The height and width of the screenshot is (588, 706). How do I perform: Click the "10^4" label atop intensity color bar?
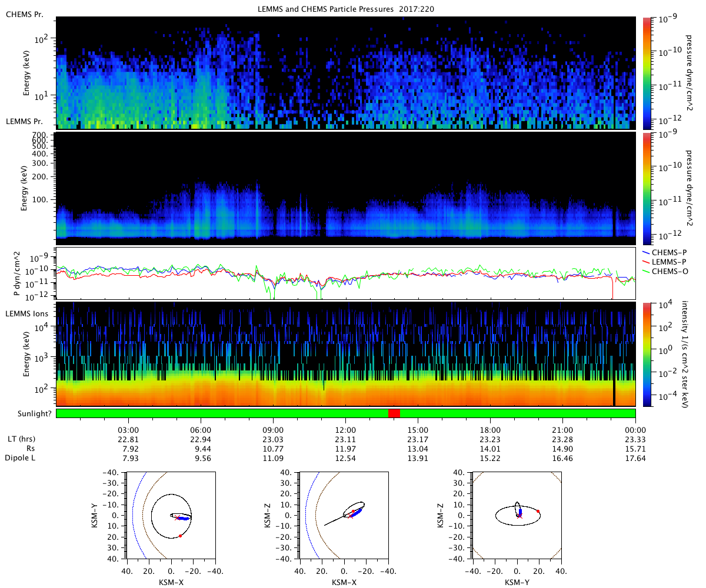[667, 304]
